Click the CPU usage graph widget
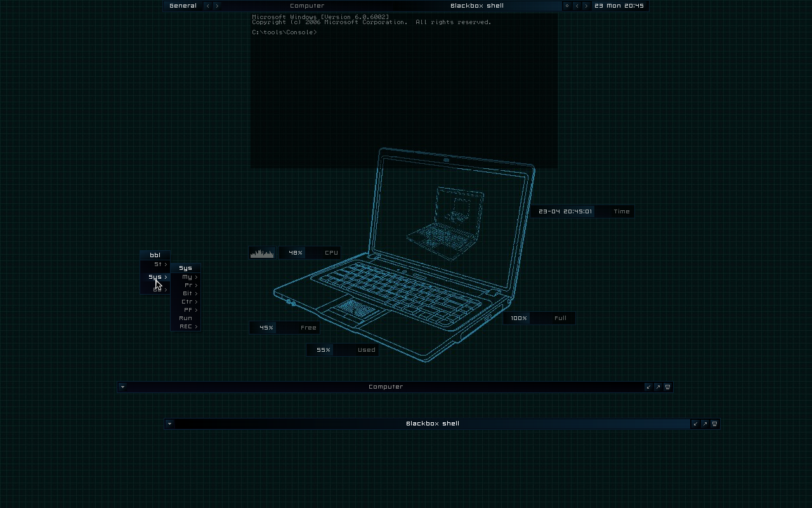This screenshot has height=508, width=812. click(262, 253)
